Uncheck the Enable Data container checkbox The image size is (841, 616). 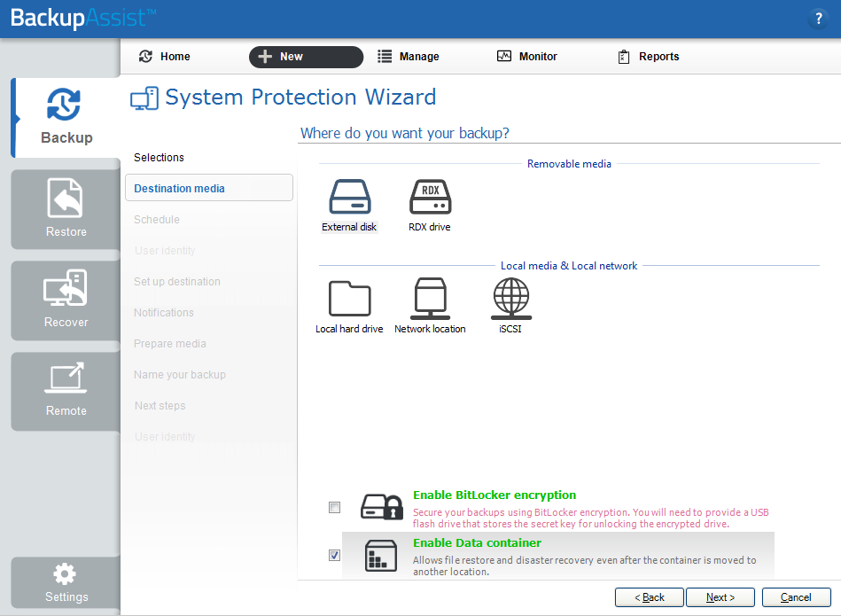click(334, 556)
